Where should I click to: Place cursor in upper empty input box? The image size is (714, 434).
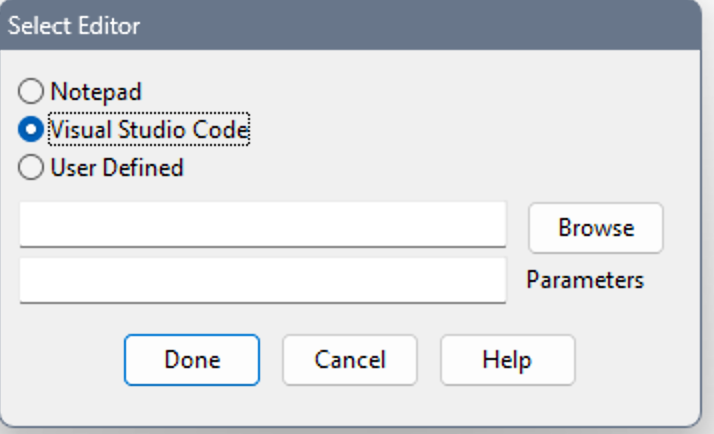[x=262, y=225]
